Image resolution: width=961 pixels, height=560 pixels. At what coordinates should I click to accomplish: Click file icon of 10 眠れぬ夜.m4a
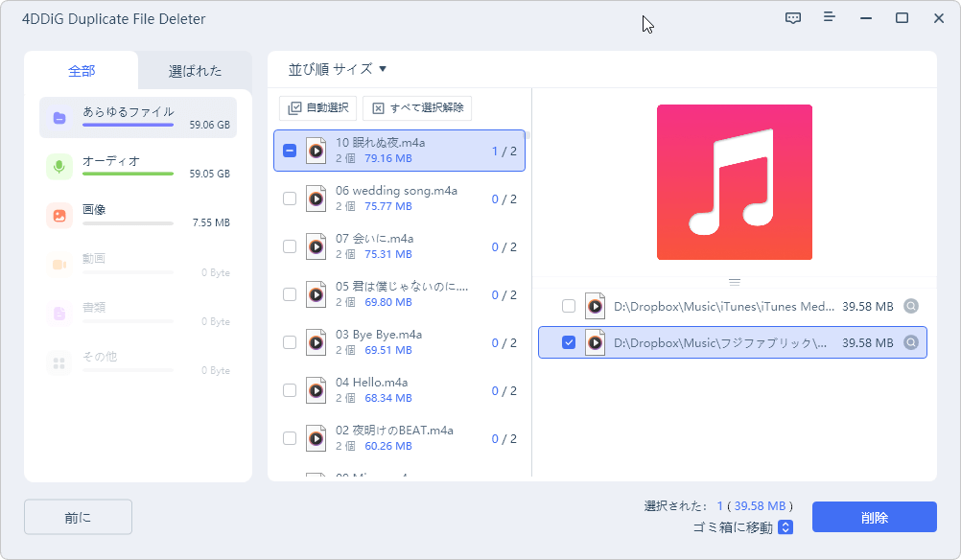[316, 151]
